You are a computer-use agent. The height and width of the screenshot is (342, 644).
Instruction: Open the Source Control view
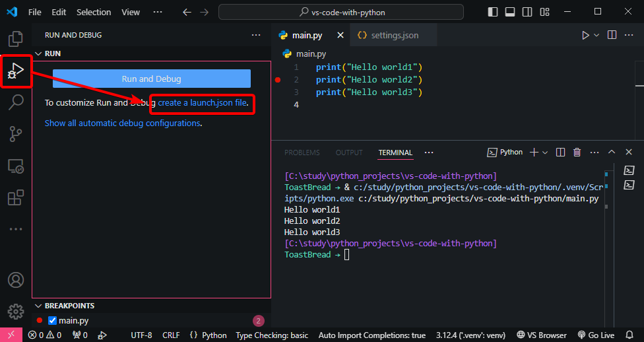[16, 134]
